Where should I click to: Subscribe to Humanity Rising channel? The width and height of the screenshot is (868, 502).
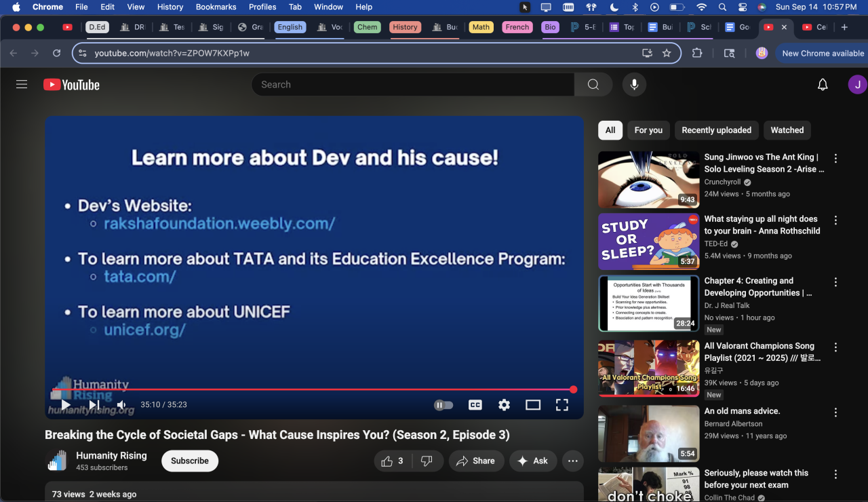pyautogui.click(x=190, y=461)
